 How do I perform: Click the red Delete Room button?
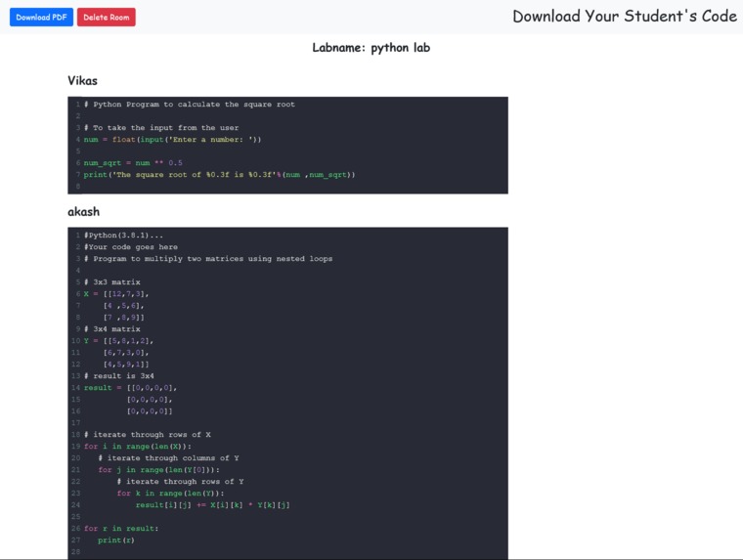tap(107, 17)
